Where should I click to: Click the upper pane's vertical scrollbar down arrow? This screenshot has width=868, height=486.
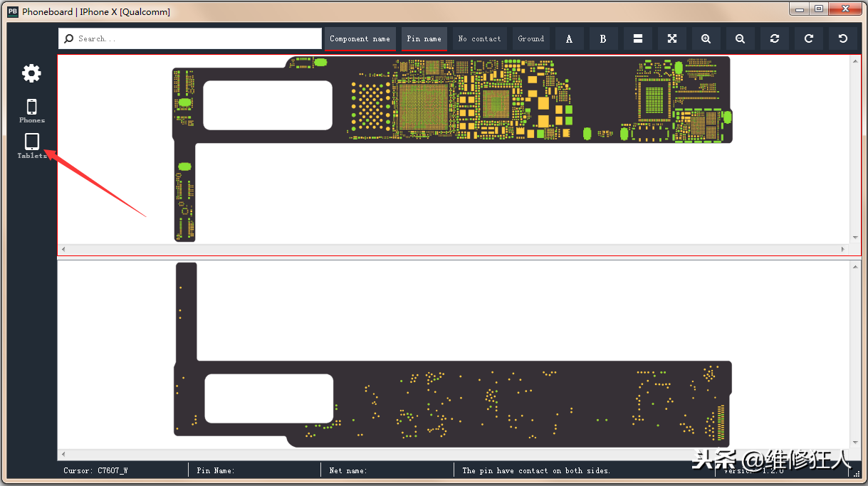855,238
